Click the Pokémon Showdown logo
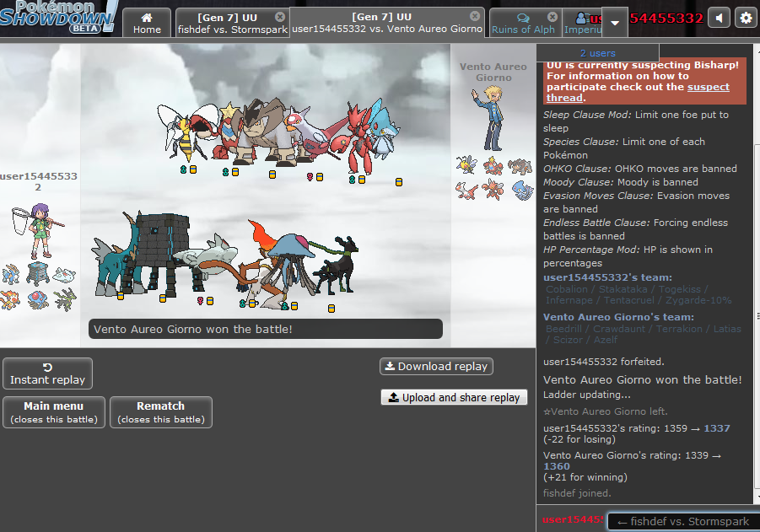The width and height of the screenshot is (760, 532). point(59,17)
